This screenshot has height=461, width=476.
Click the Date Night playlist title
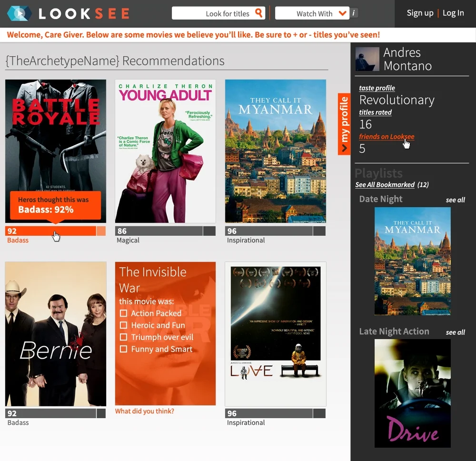pos(381,199)
